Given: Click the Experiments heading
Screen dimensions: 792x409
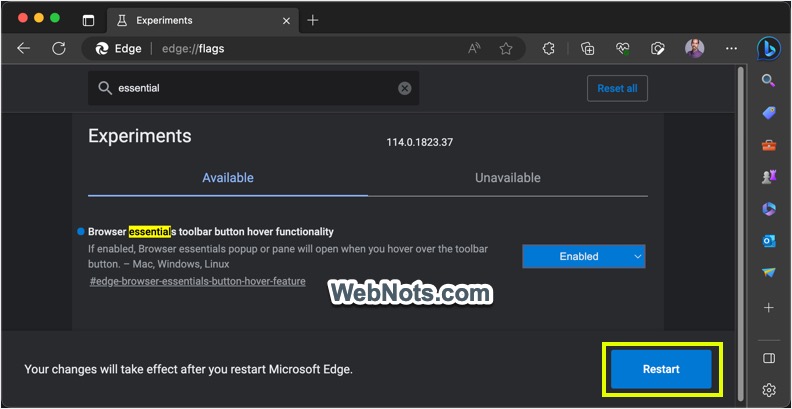Looking at the screenshot, I should pyautogui.click(x=140, y=136).
